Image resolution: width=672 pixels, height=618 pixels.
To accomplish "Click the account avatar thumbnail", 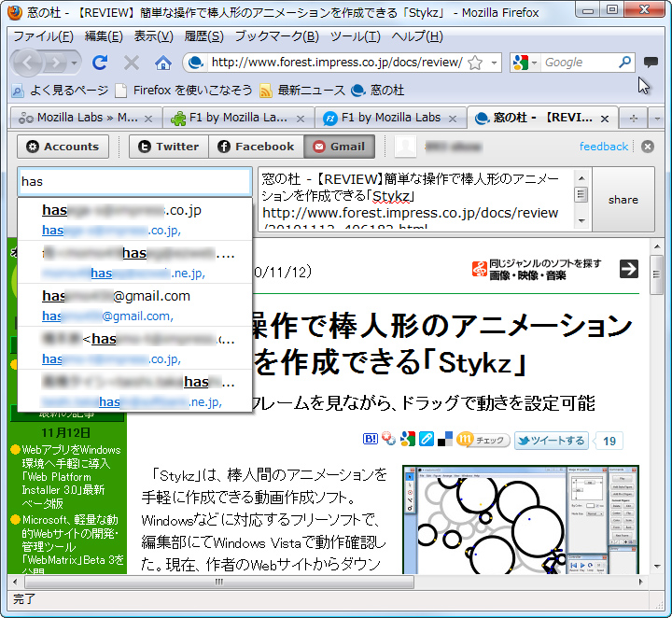I will 405,147.
